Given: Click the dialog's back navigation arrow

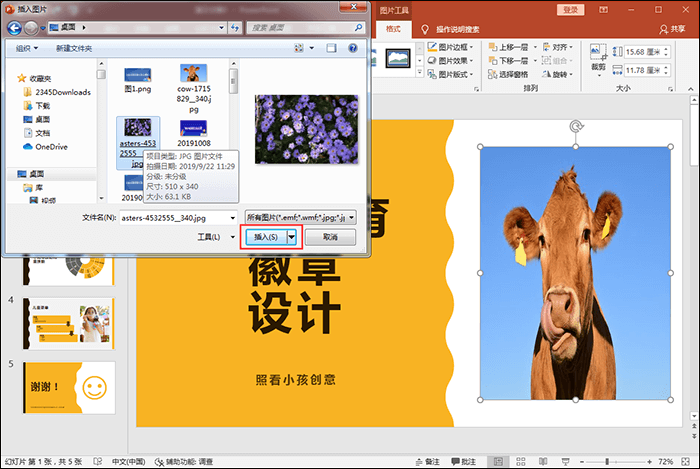Looking at the screenshot, I should coord(16,25).
